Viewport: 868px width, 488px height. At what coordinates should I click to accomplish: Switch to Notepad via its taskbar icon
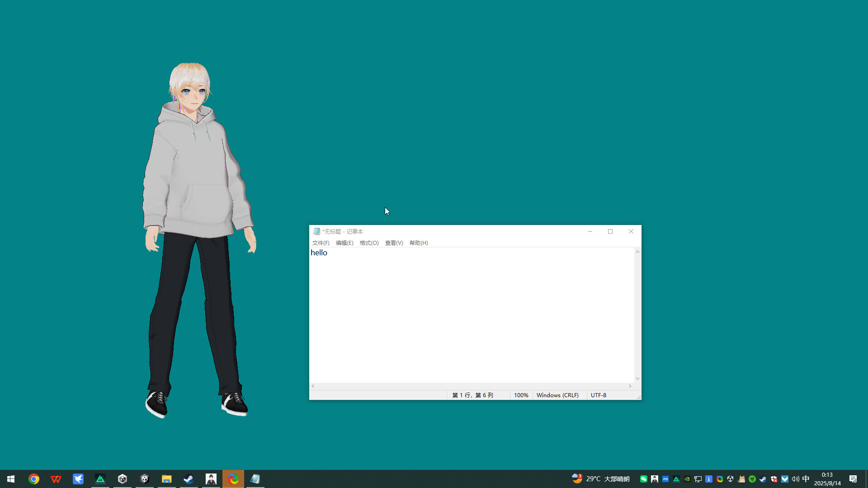point(255,479)
